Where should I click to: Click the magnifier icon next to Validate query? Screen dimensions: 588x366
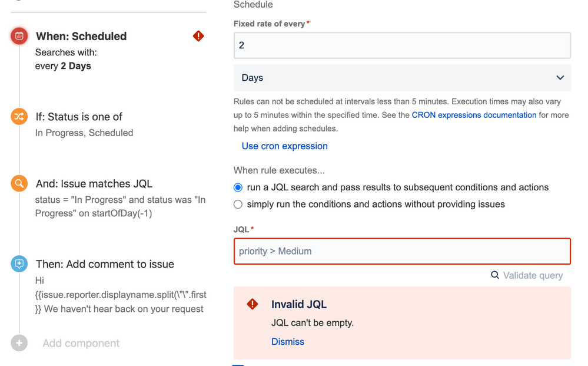click(x=494, y=275)
